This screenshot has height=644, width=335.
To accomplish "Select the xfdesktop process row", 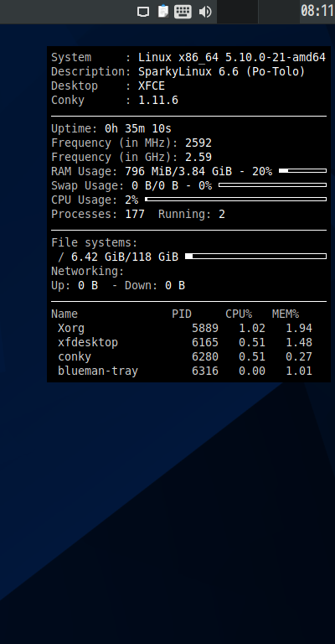I will (x=185, y=342).
